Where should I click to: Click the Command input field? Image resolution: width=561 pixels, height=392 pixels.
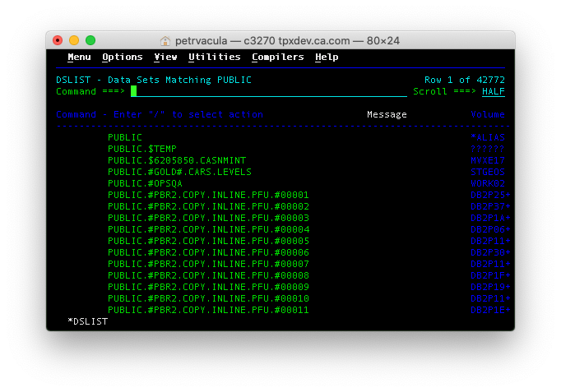(269, 91)
